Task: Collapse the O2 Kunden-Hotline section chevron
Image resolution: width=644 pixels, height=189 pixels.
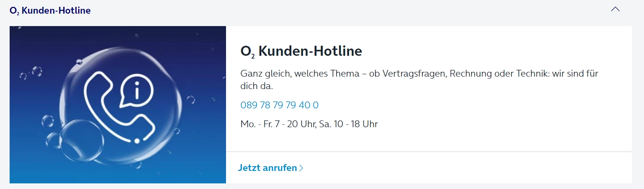Action: (615, 9)
